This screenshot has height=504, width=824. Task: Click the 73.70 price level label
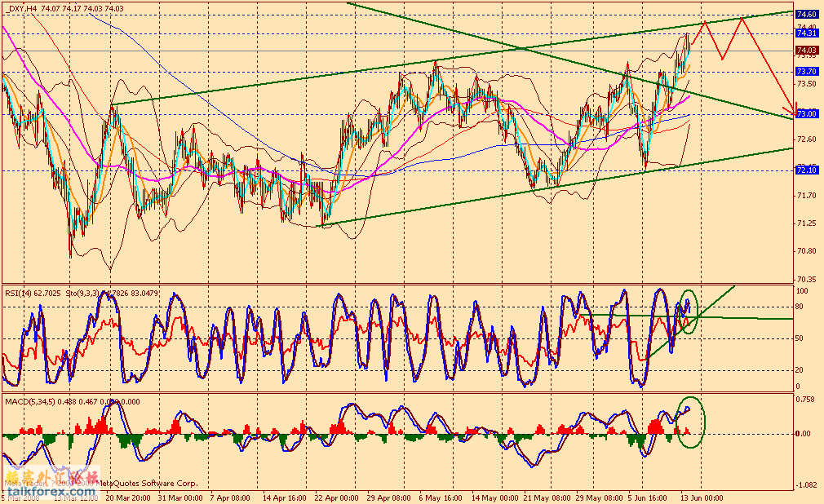(806, 72)
